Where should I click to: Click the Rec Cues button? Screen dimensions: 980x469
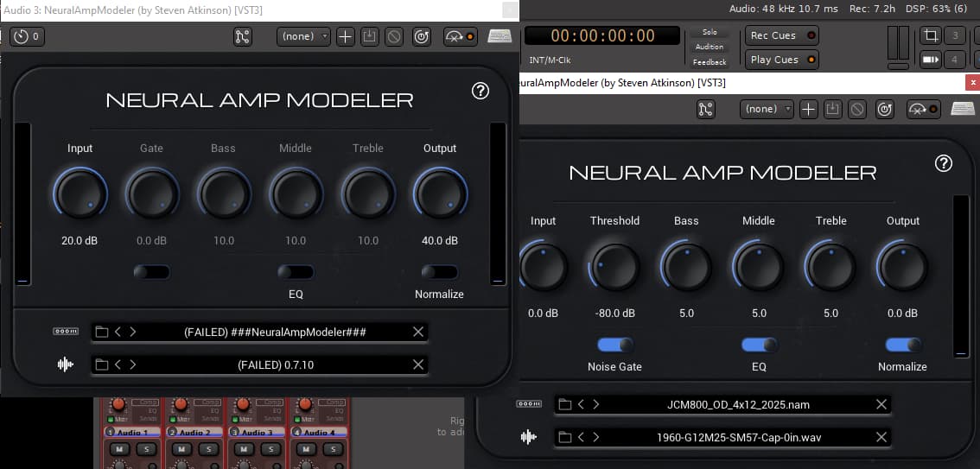click(783, 35)
